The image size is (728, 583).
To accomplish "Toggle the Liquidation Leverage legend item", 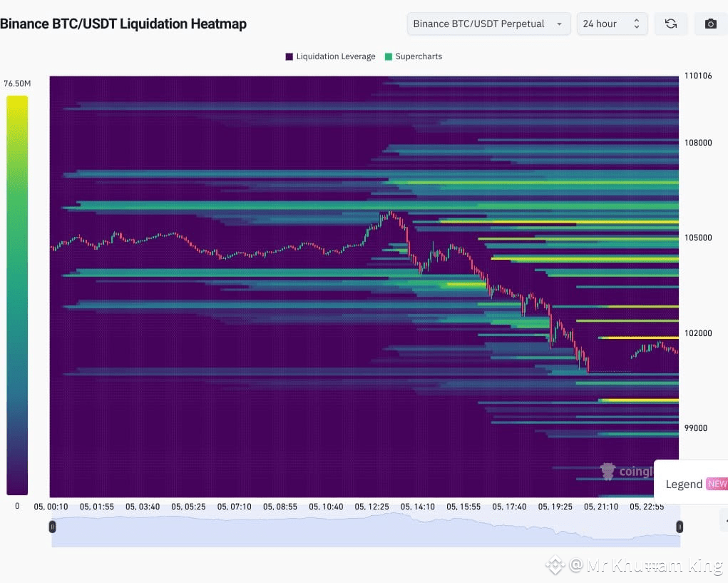I will tap(330, 56).
